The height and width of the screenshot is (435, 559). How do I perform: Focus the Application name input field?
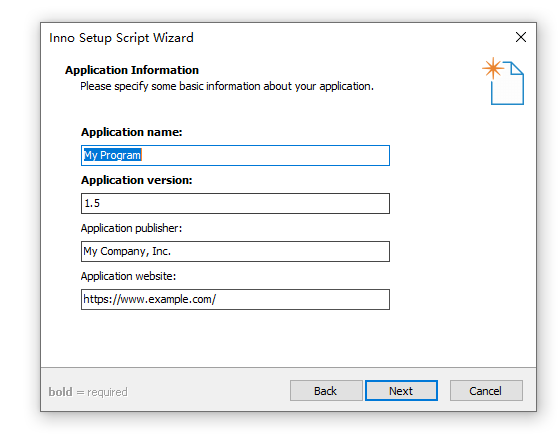(235, 155)
